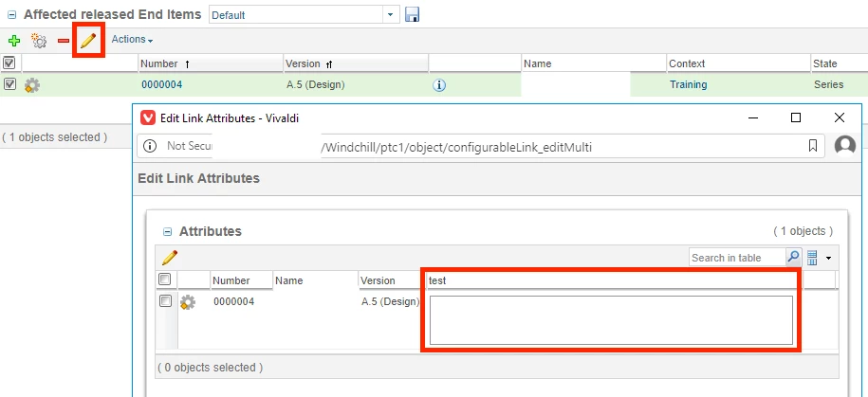The height and width of the screenshot is (397, 868).
Task: Sort by the Version column header in End Items
Action: (356, 63)
